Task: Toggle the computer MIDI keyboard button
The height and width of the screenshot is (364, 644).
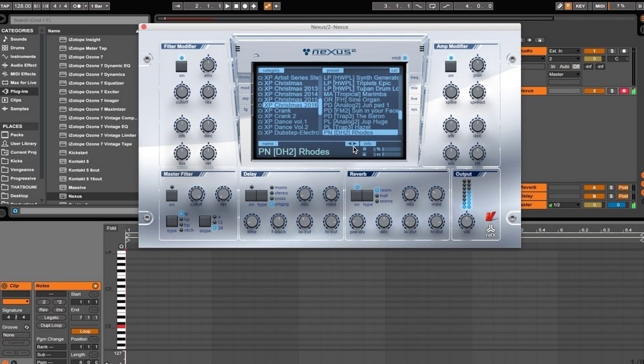Action: point(568,6)
